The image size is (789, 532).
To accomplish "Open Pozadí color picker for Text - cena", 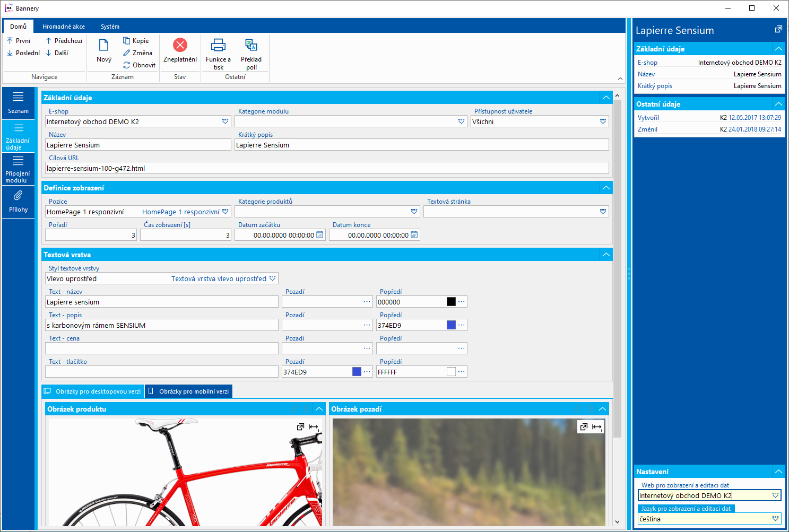I will [x=367, y=348].
